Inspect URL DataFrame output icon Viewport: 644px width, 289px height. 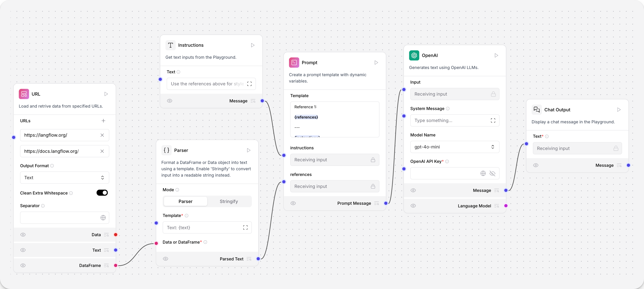[x=106, y=265]
